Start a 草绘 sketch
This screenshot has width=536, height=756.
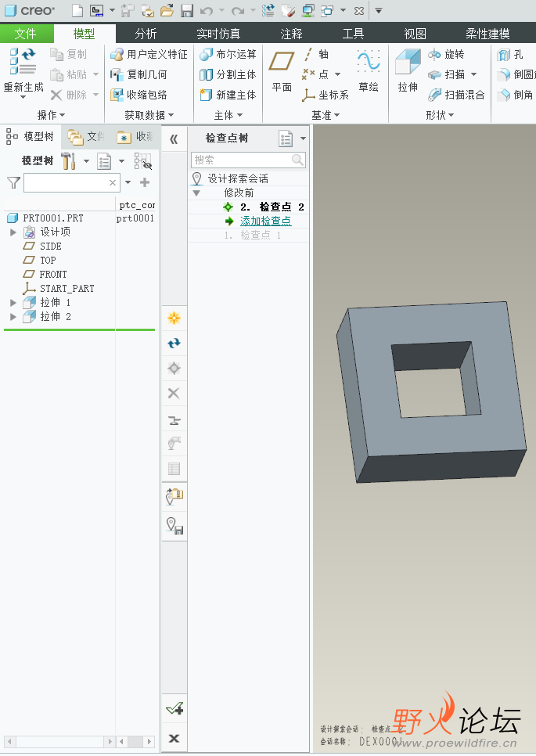coord(369,71)
